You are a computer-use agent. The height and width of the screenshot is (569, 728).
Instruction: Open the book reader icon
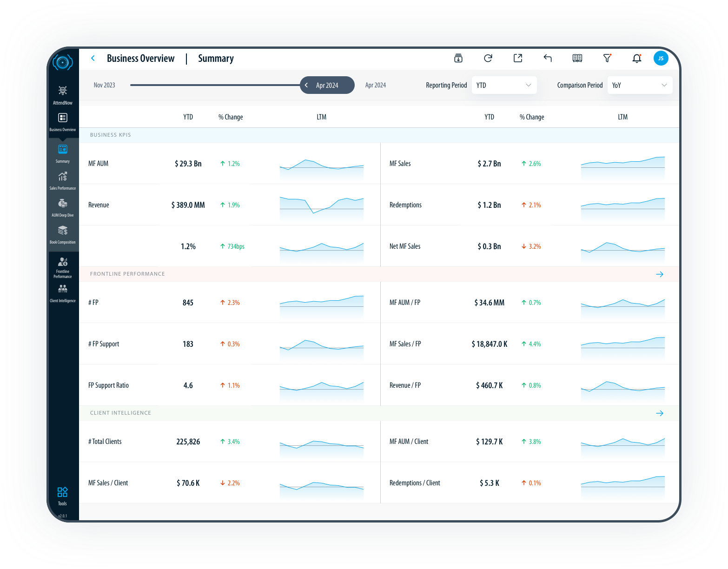pos(577,58)
